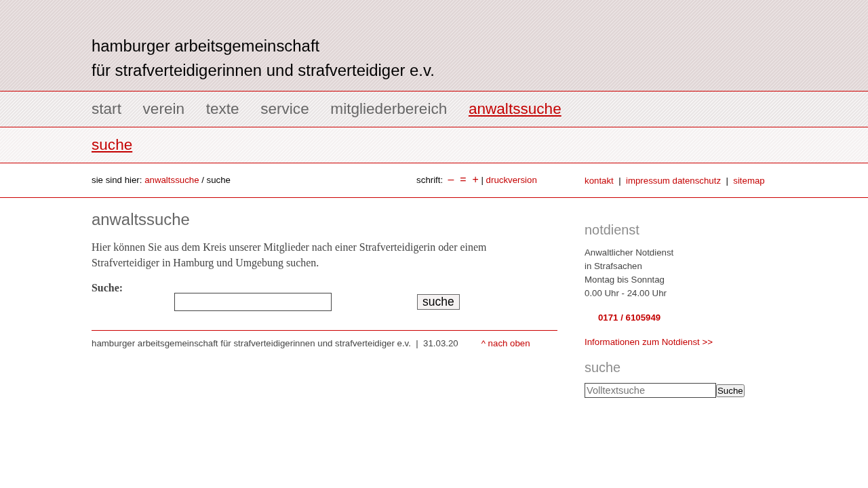Reset font size with the equals sign
The width and height of the screenshot is (868, 488).
pyautogui.click(x=463, y=180)
